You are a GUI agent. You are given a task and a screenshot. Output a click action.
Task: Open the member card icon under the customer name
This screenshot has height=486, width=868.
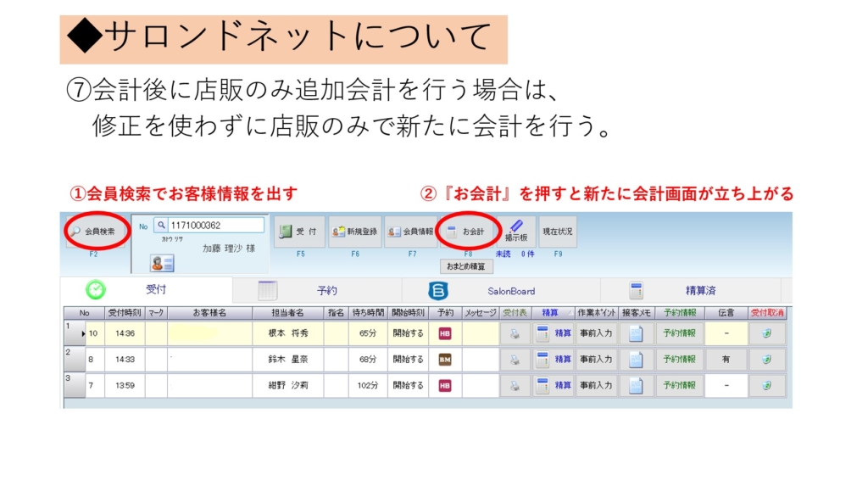coord(162,263)
